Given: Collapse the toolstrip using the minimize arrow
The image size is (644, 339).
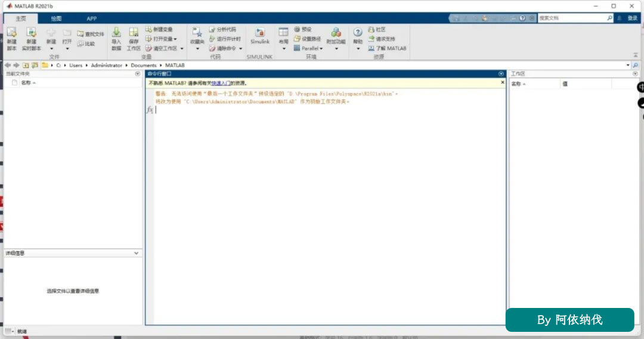Looking at the screenshot, I should (x=636, y=55).
